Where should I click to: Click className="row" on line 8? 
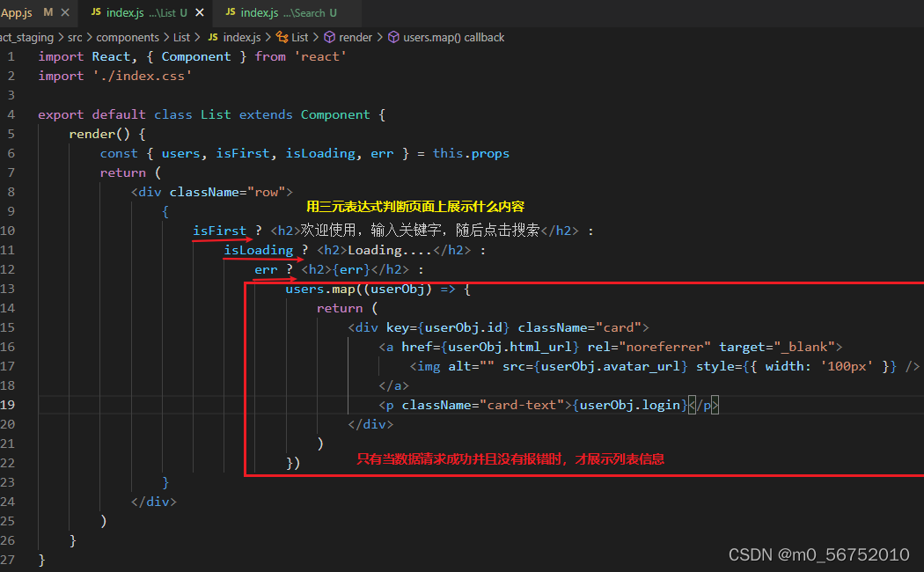point(227,192)
